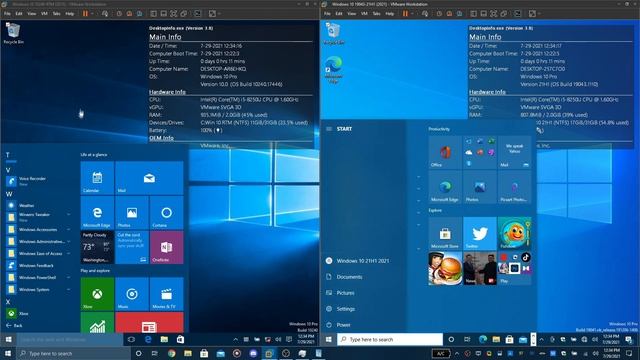The height and width of the screenshot is (360, 640).
Task: Show hidden tray icons in right VM taskbar
Action: point(542,339)
